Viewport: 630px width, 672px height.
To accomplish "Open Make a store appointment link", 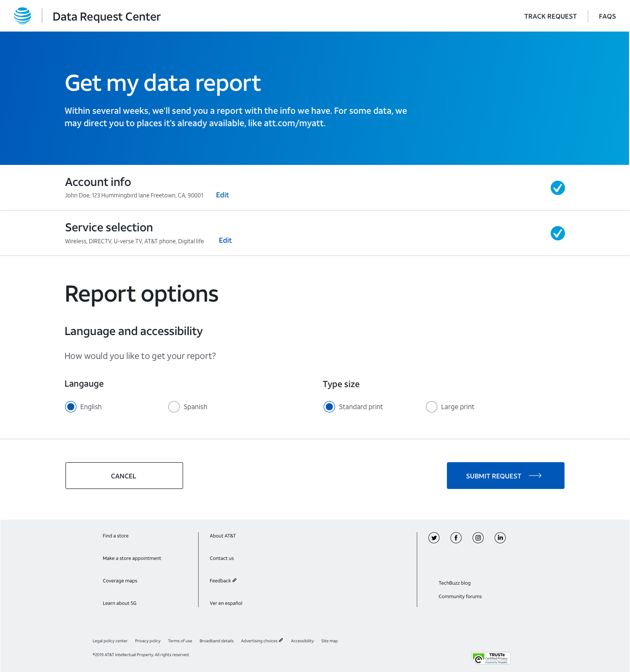I will pos(132,558).
